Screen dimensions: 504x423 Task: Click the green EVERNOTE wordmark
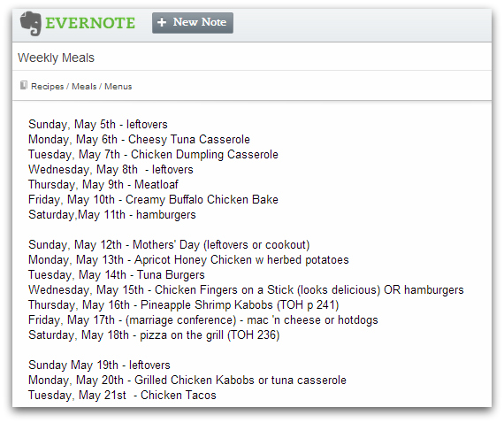(x=90, y=23)
